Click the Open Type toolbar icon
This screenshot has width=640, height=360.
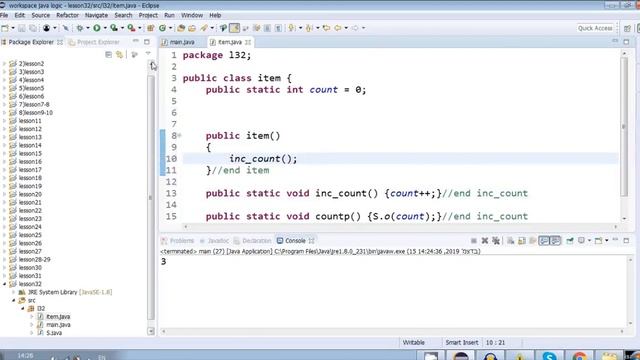tap(181, 28)
